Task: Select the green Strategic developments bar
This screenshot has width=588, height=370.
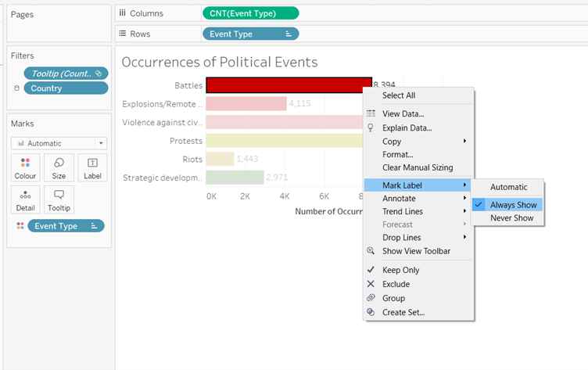Action: pos(235,177)
